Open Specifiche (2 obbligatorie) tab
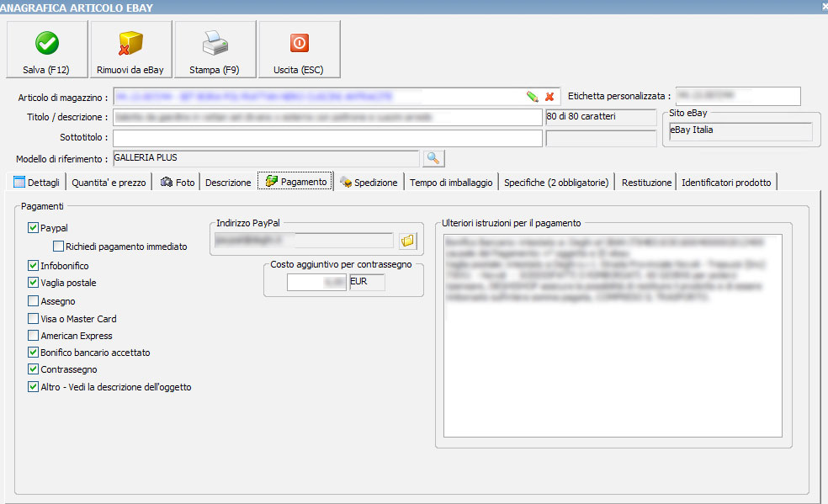828x504 pixels. [556, 182]
